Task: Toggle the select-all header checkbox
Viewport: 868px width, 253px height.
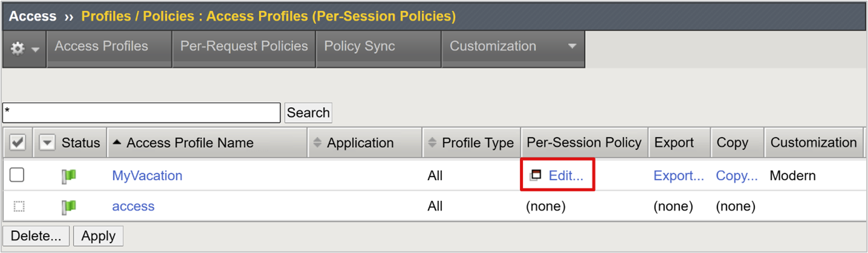Action: point(18,143)
